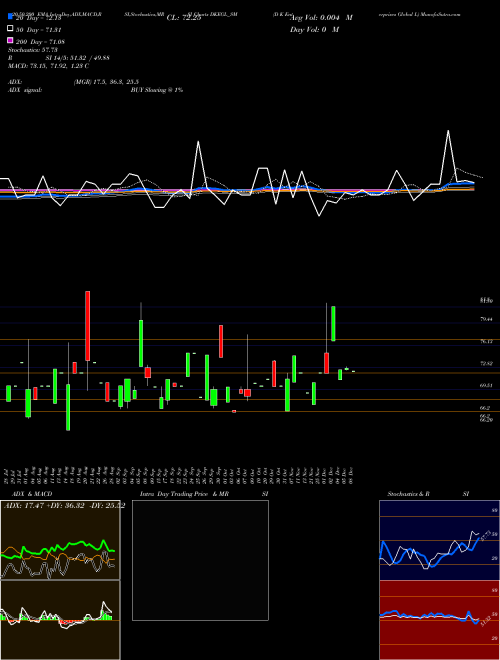Click the 69.51 price axis label
The height and width of the screenshot is (660, 500).
(486, 385)
